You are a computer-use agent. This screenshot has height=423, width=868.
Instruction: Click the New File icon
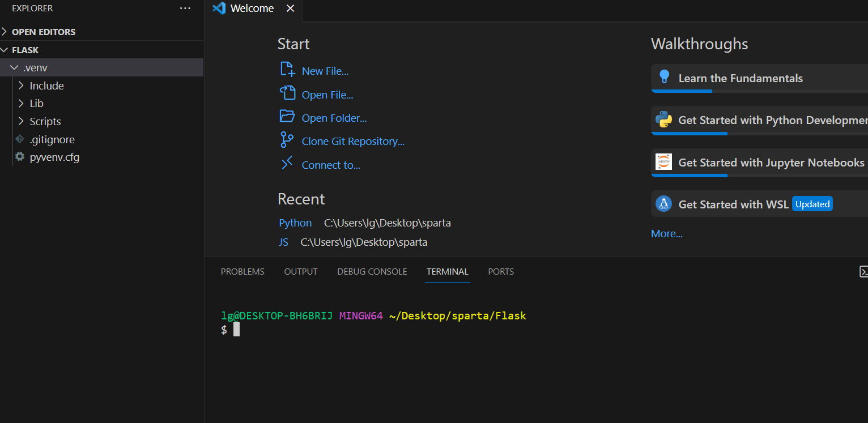(288, 69)
